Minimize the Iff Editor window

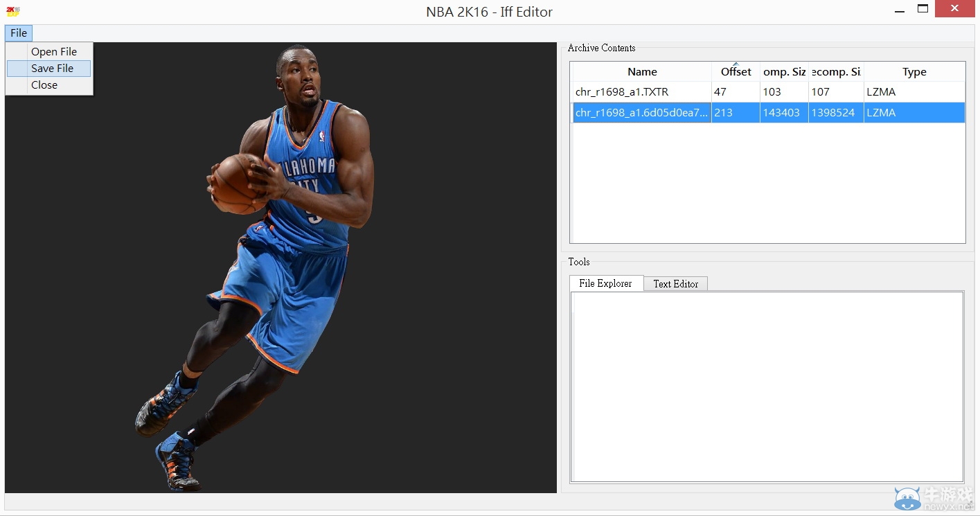[899, 10]
